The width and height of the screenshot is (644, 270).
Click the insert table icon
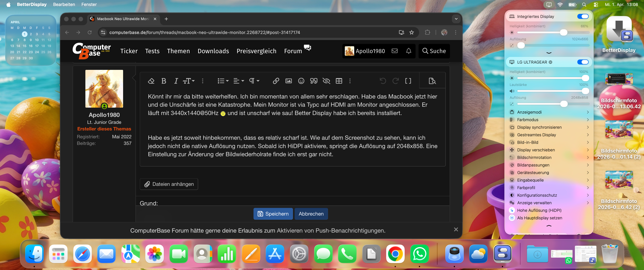(x=339, y=81)
